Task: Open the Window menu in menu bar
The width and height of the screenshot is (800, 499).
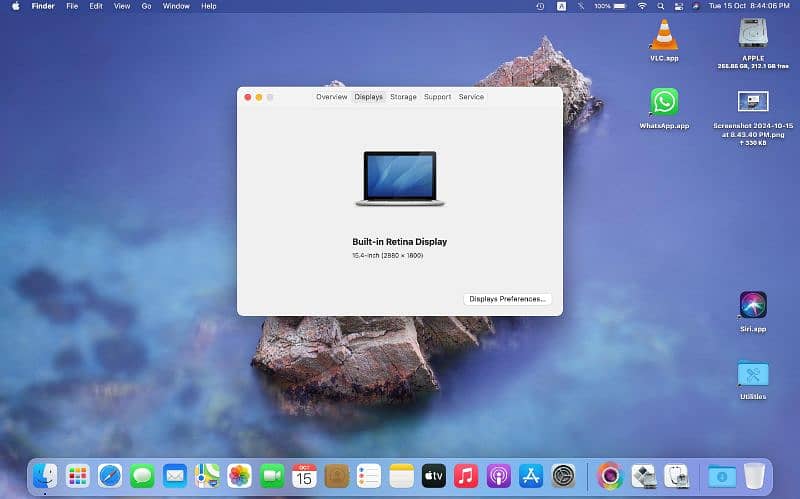Action: pos(176,6)
